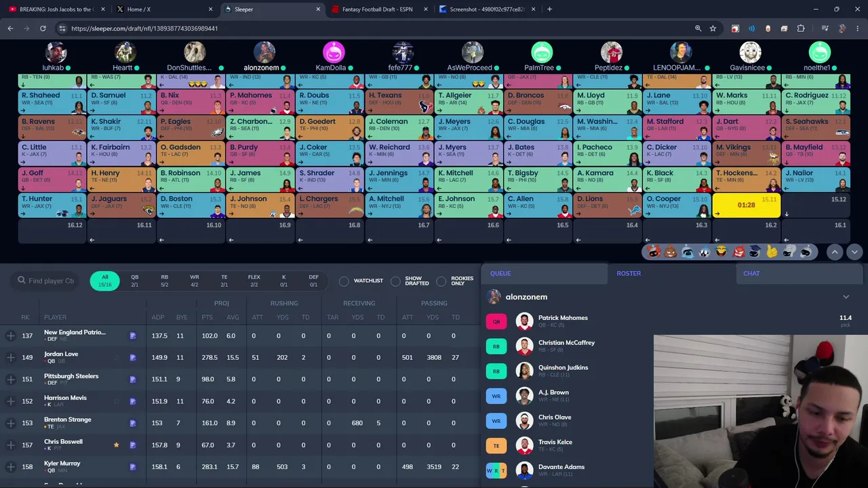This screenshot has height=488, width=868.
Task: Open the alonzonem manager avatar on the draft board
Action: tap(264, 52)
